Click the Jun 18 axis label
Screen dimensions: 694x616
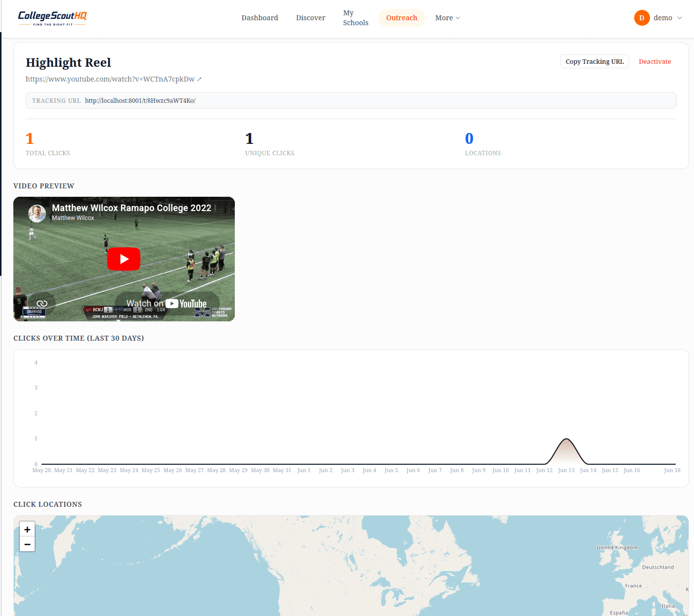[x=672, y=470]
